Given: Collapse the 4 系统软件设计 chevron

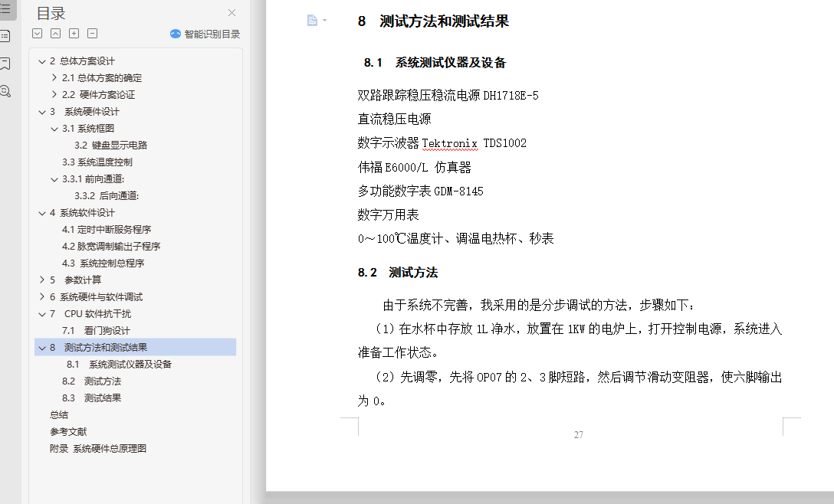Looking at the screenshot, I should pyautogui.click(x=42, y=213).
